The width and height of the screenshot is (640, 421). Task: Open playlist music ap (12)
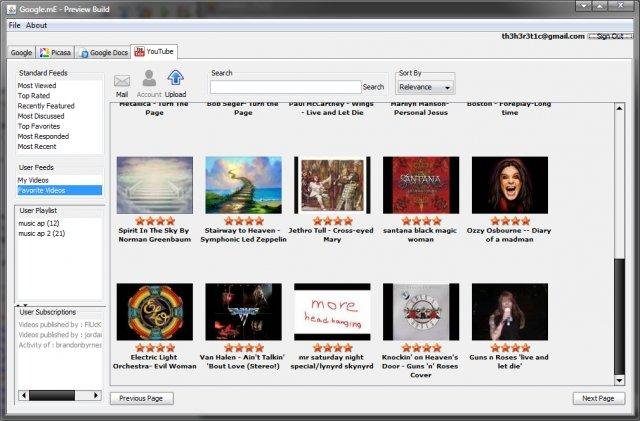[x=39, y=223]
